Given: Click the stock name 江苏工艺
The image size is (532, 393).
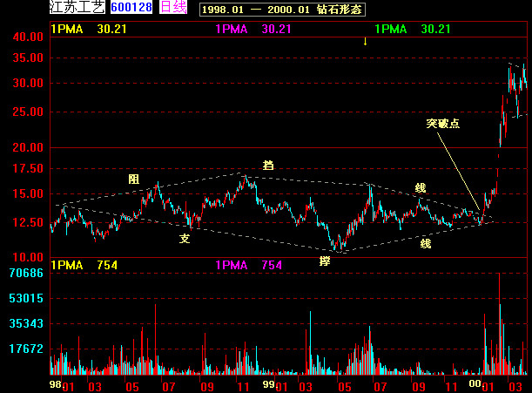Looking at the screenshot, I should [x=78, y=8].
